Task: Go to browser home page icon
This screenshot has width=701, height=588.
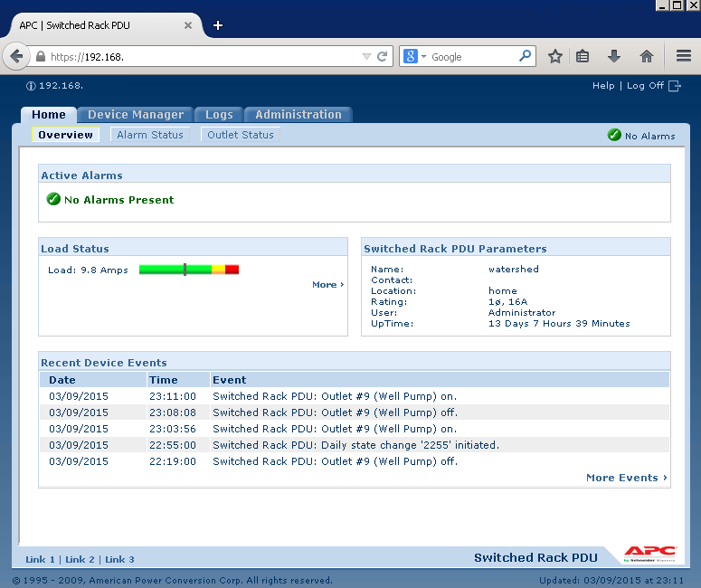Action: click(x=646, y=56)
